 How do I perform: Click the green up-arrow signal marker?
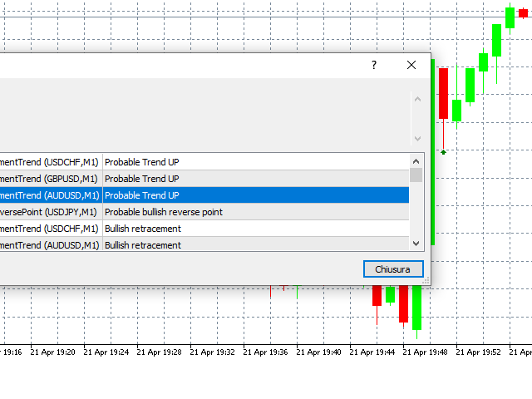click(x=443, y=152)
